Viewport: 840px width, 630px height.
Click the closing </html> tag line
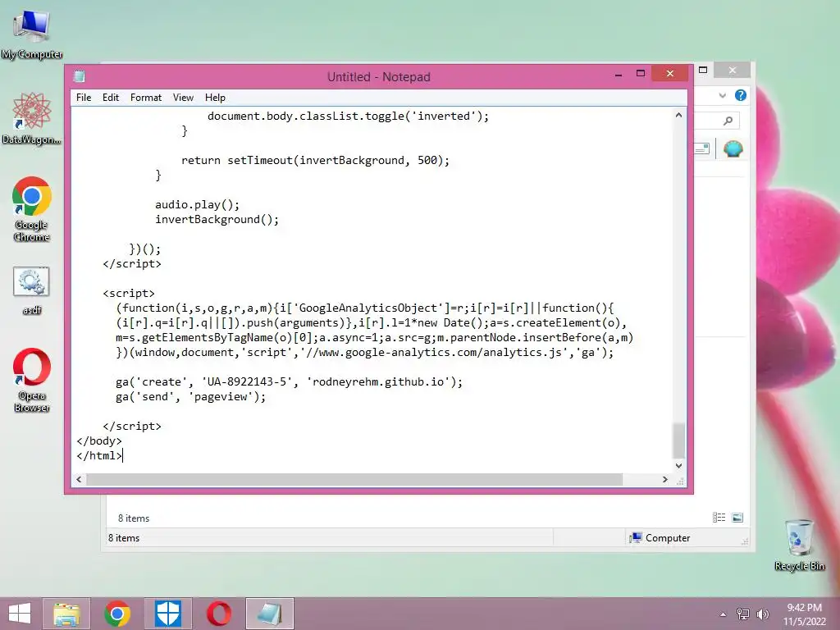point(99,456)
